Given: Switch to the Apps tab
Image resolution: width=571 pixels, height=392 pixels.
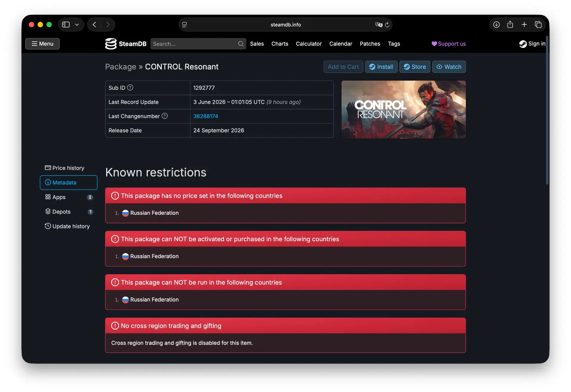Looking at the screenshot, I should 69,197.
